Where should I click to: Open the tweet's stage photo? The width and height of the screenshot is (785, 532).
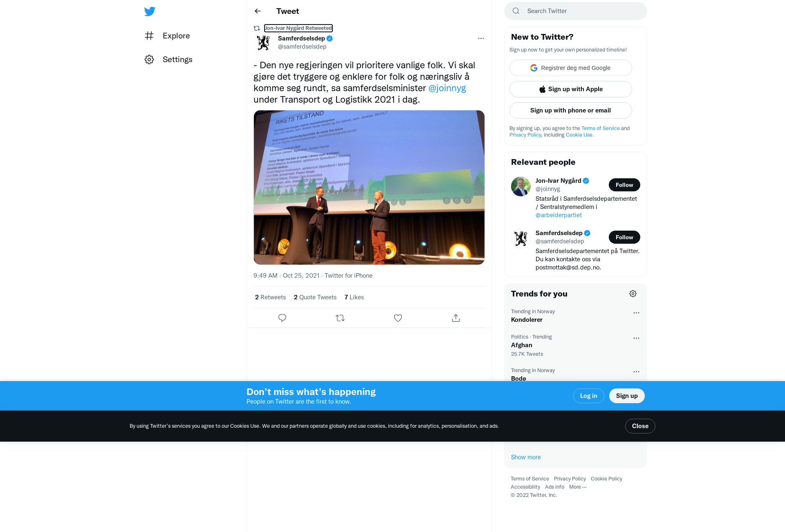[369, 187]
